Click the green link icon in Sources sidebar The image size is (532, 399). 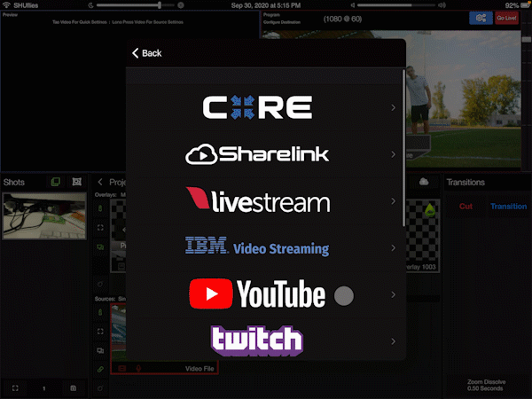coord(99,368)
